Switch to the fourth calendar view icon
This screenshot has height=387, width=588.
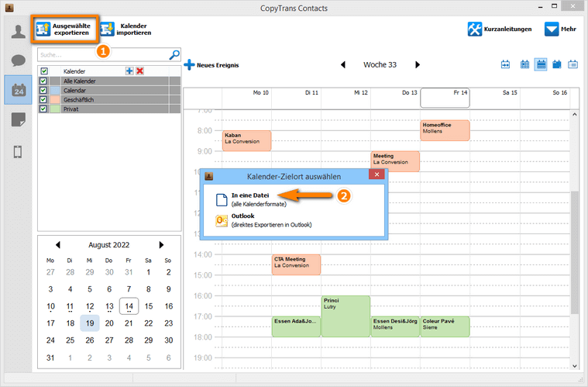pos(557,64)
